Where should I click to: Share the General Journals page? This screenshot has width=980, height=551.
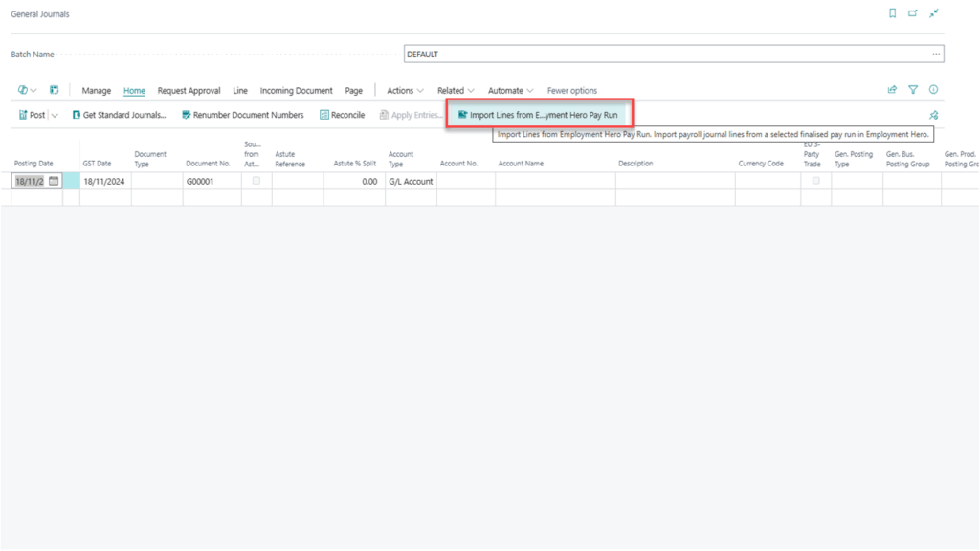pos(891,89)
